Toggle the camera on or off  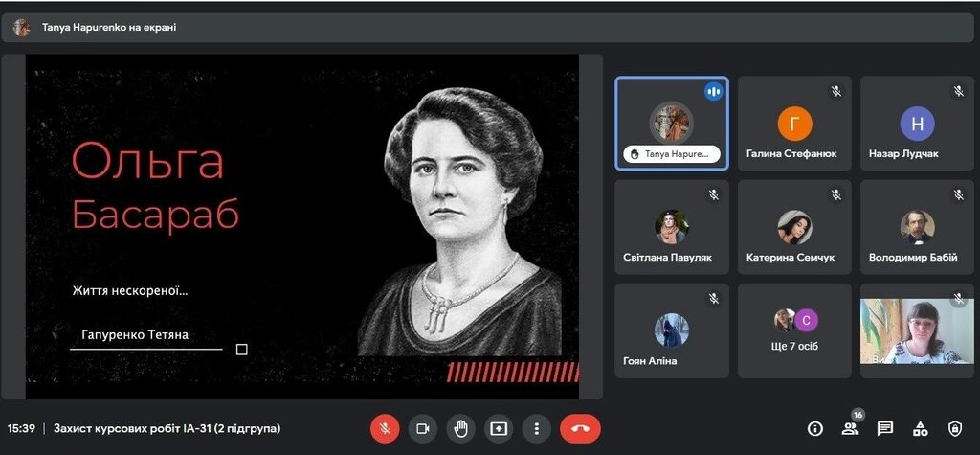(422, 428)
